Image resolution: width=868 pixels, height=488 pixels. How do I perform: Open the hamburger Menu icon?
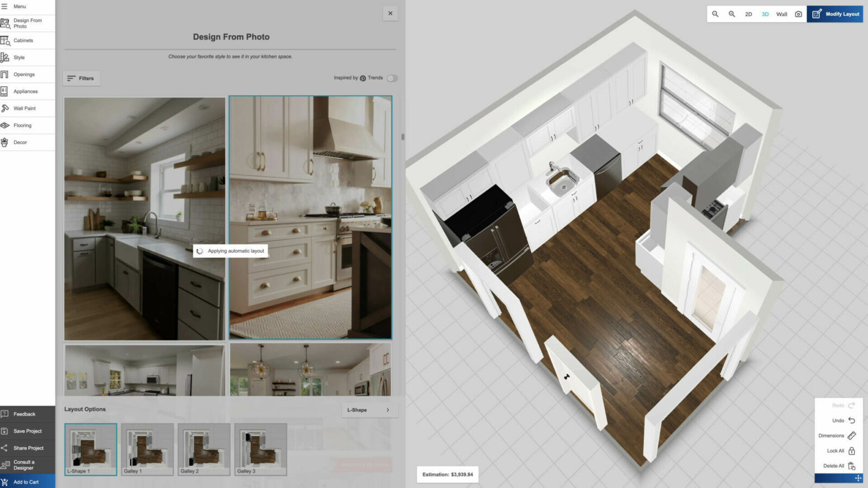[x=5, y=7]
